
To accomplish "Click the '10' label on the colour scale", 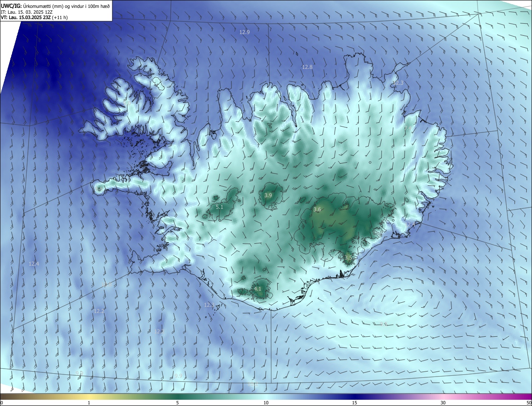I will (266, 403).
